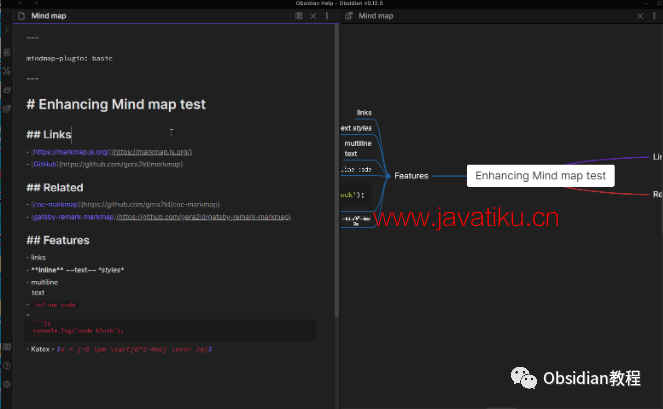Open another vault from the ribbon
The height and width of the screenshot is (409, 663).
coord(7,347)
